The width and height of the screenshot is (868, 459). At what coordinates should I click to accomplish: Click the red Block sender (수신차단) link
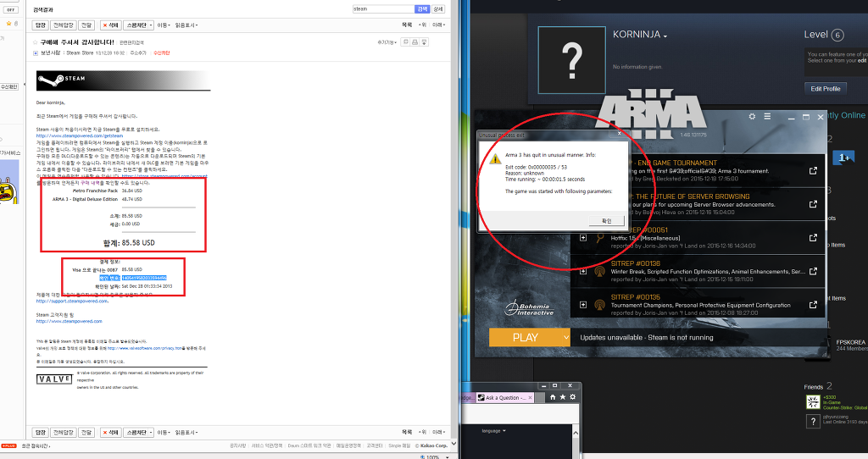(161, 53)
